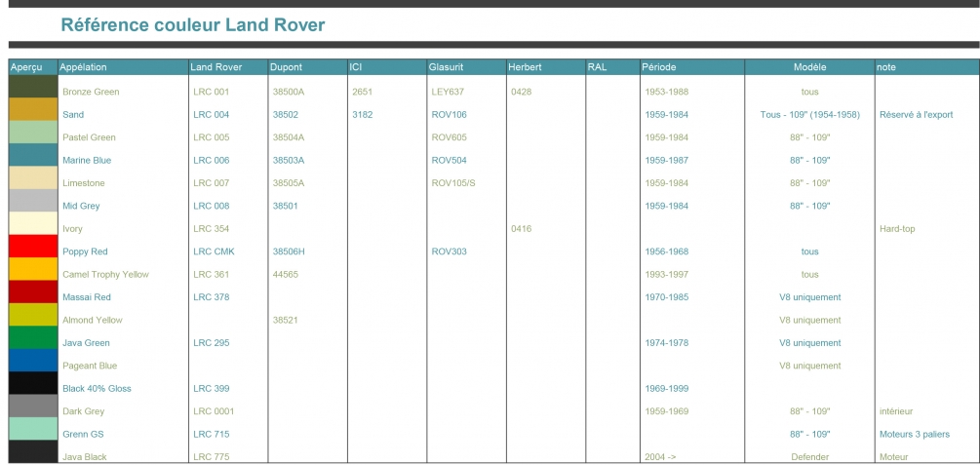The image size is (980, 465).
Task: Pick the Mid Grey color swatch
Action: 33,201
